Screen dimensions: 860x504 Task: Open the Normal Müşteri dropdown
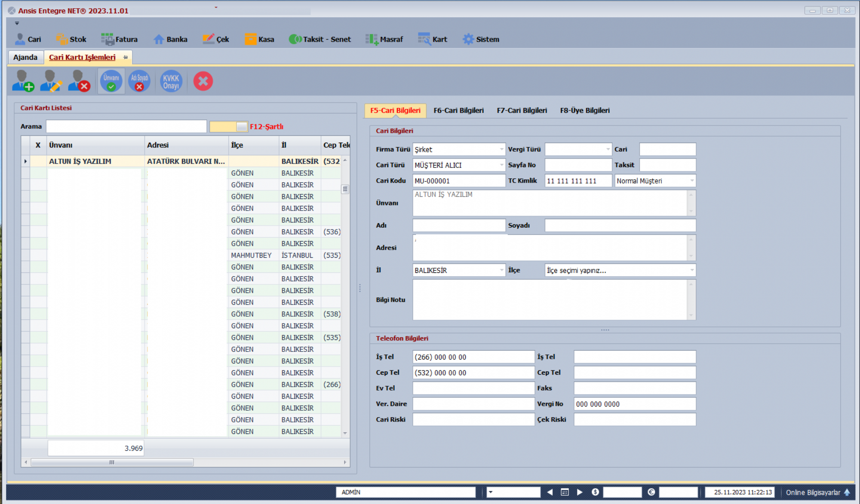[692, 181]
